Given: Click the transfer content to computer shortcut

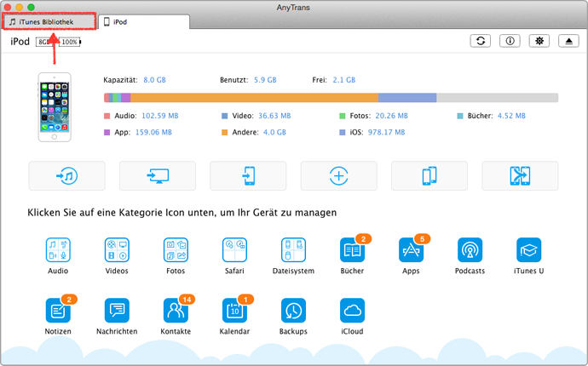Looking at the screenshot, I should (x=158, y=175).
